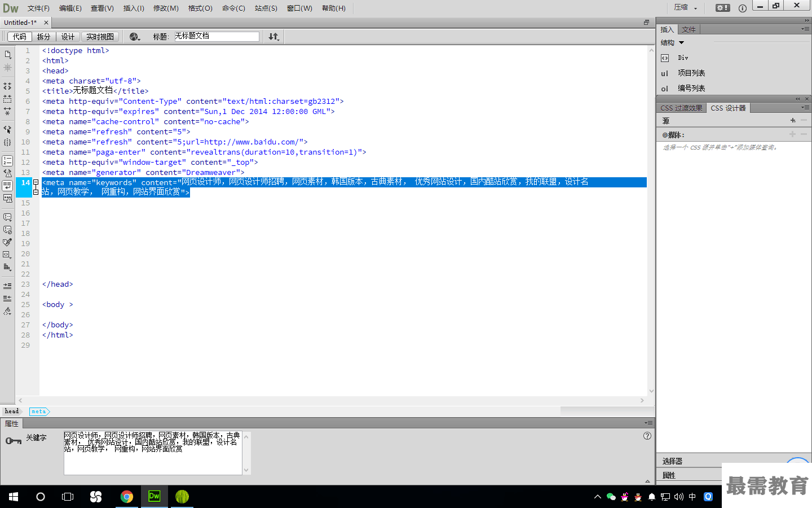
Task: Indent code icon in coding toolbar
Action: (7, 286)
